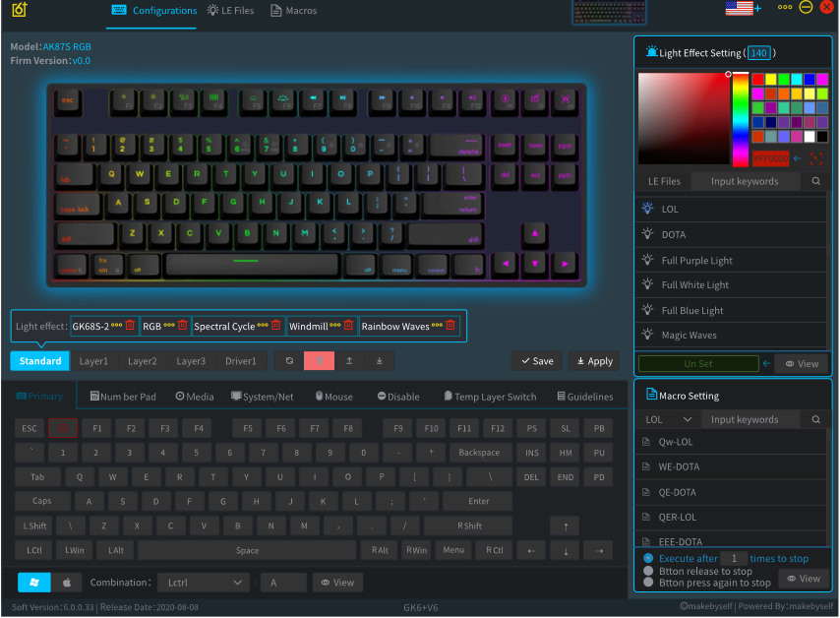Click the Apply button
The width and height of the screenshot is (840, 618).
coord(593,360)
